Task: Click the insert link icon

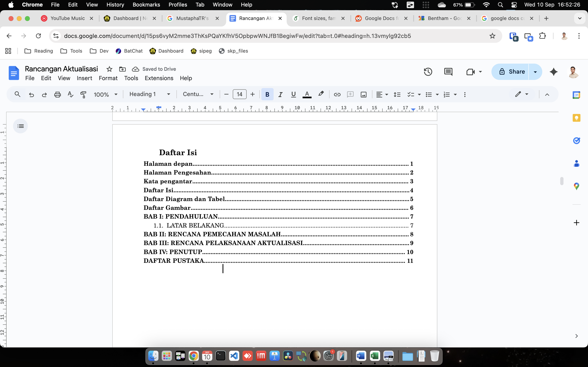Action: (337, 94)
